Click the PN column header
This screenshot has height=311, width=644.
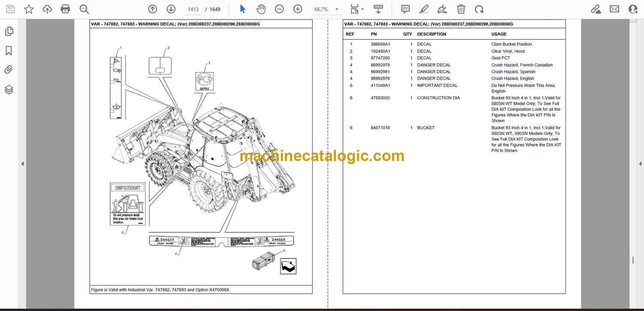(x=374, y=34)
